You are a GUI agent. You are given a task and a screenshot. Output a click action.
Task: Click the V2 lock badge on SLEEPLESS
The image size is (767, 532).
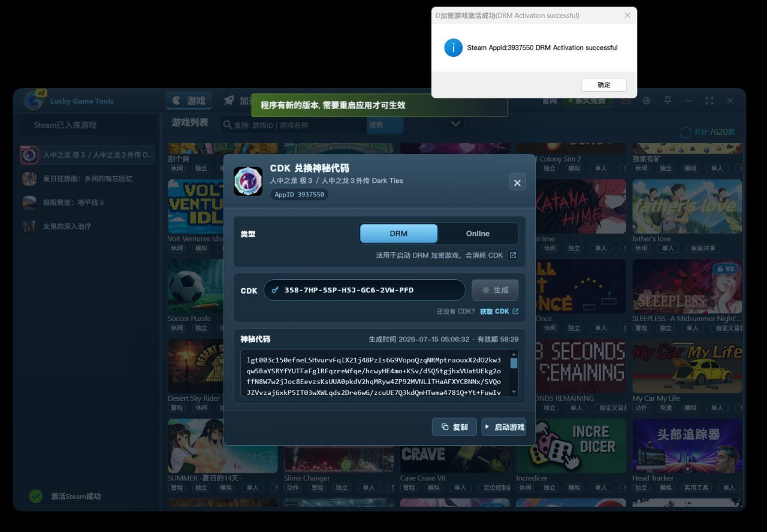[724, 269]
